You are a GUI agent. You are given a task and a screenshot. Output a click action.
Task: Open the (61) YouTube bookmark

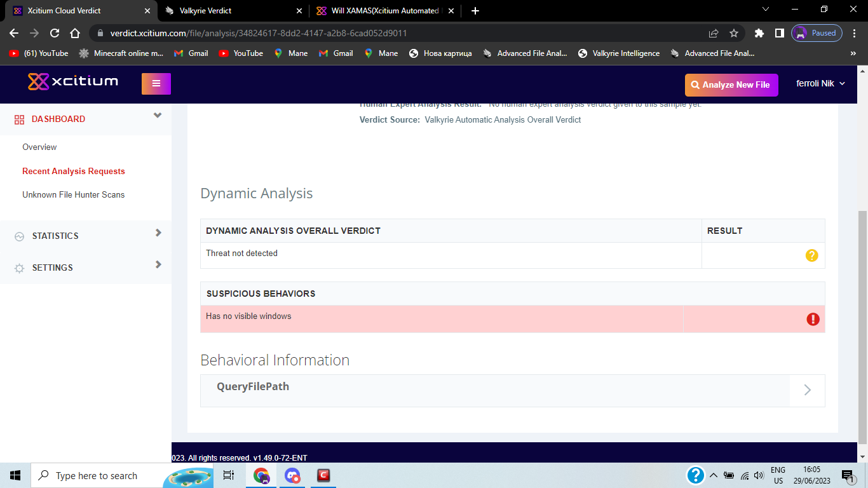[x=39, y=53]
